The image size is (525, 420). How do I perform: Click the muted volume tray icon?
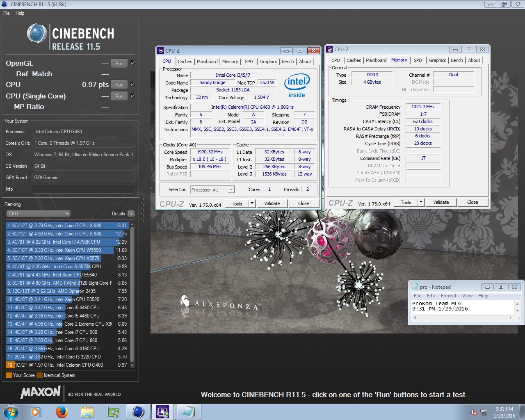point(474,412)
